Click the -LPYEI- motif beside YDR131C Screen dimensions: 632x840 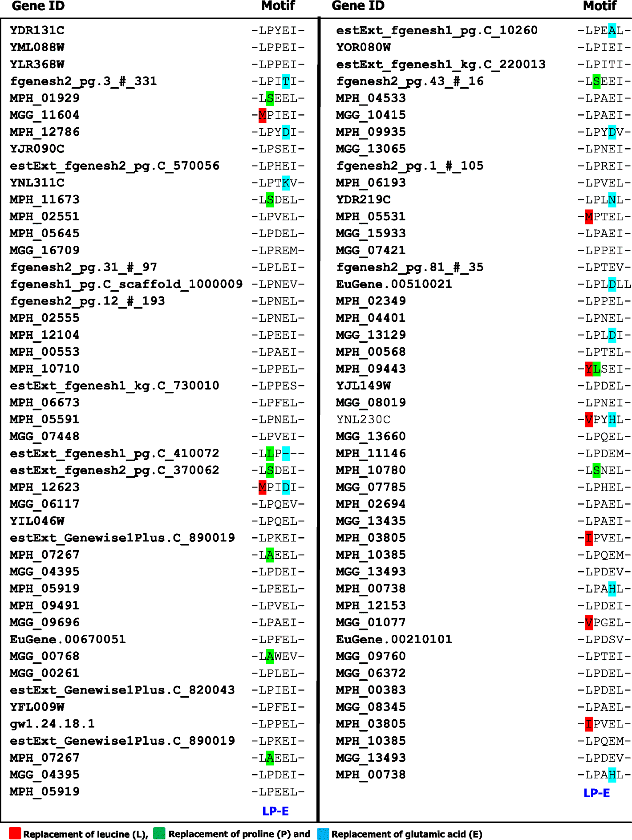coord(278,30)
